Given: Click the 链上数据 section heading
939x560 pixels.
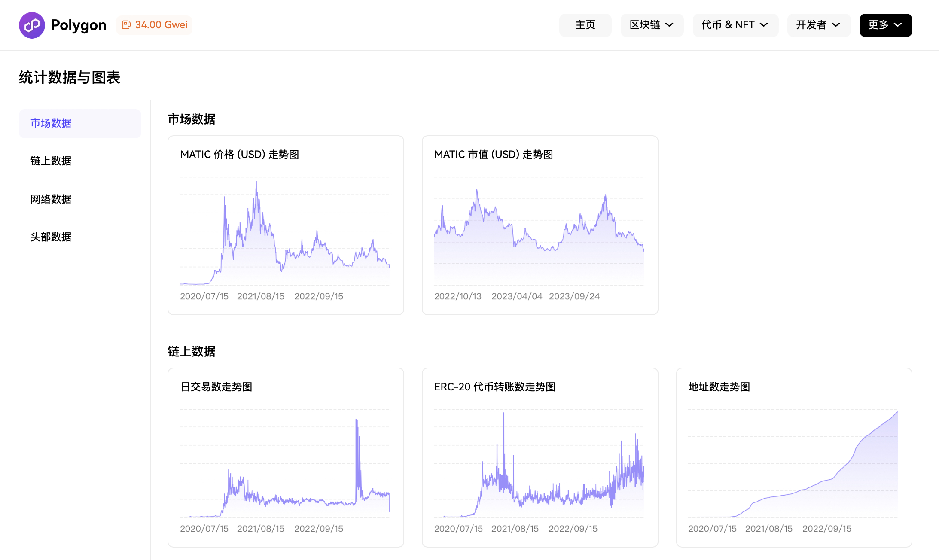Looking at the screenshot, I should (x=192, y=352).
